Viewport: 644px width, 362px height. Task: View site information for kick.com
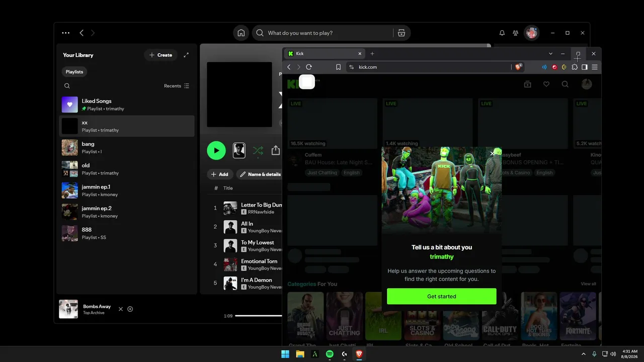coord(352,67)
